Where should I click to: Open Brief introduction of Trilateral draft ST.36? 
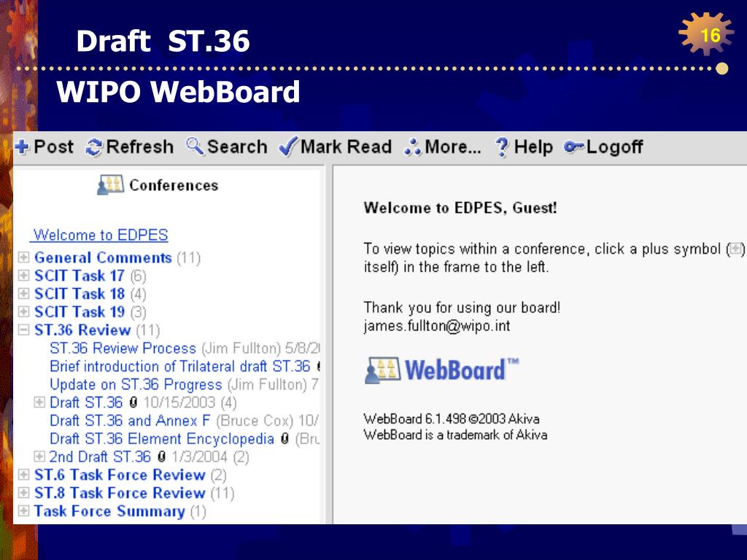180,366
